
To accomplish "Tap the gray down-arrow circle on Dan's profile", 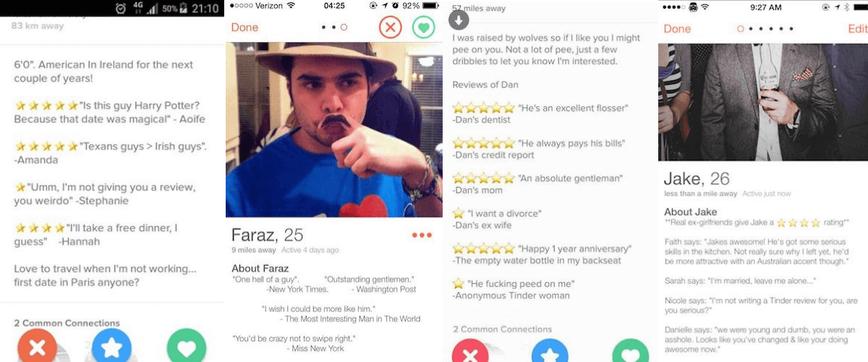I will pos(459,19).
